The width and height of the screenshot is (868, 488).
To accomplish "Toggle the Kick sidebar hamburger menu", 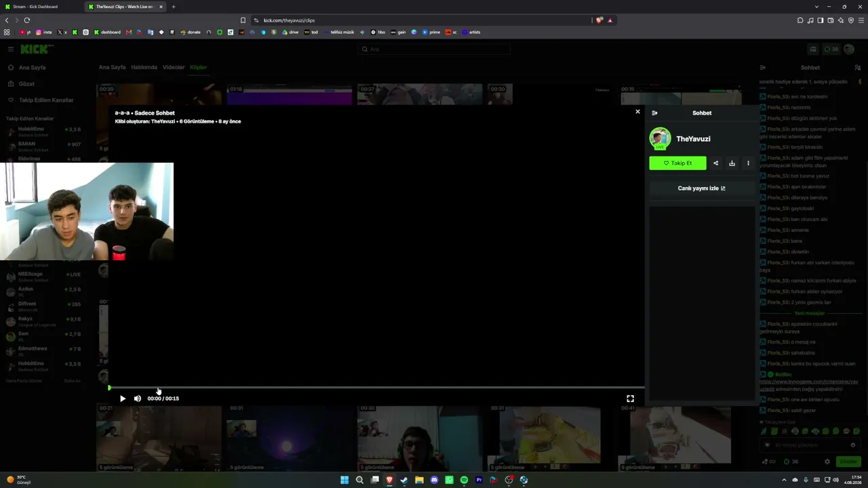I will 11,49.
